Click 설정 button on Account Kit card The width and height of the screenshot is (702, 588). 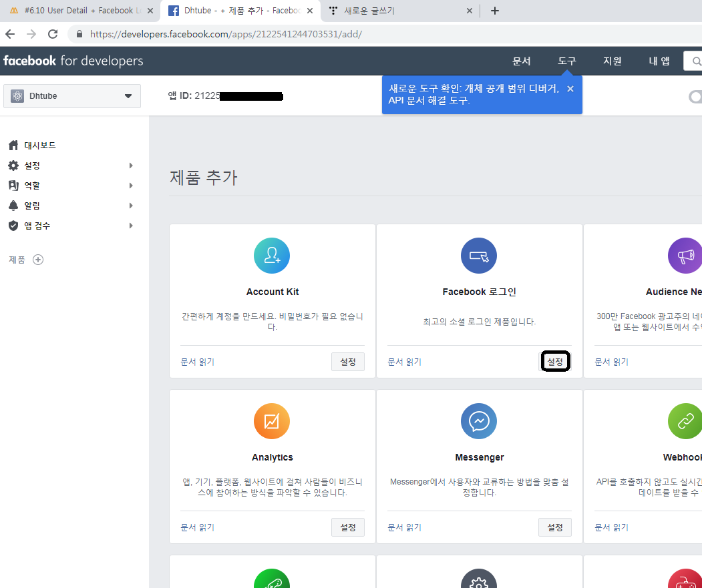pyautogui.click(x=348, y=362)
